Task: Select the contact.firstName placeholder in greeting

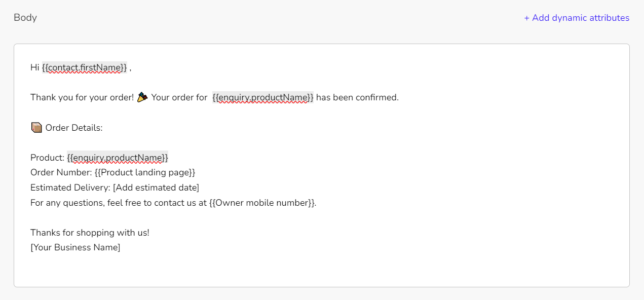Action: (x=85, y=67)
